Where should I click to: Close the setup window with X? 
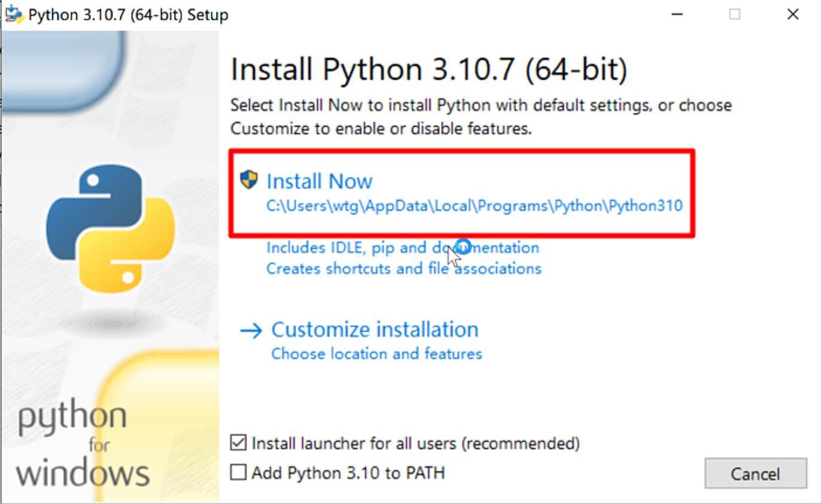pos(793,14)
